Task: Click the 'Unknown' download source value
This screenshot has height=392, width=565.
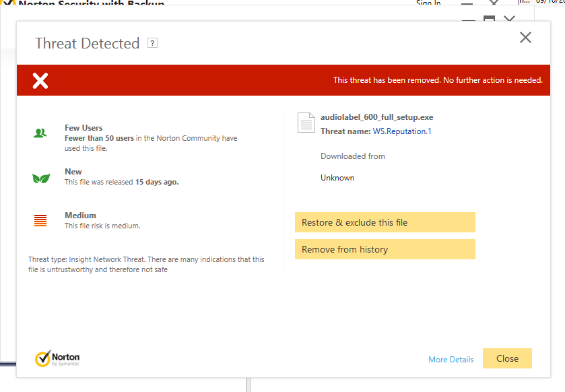Action: tap(337, 178)
